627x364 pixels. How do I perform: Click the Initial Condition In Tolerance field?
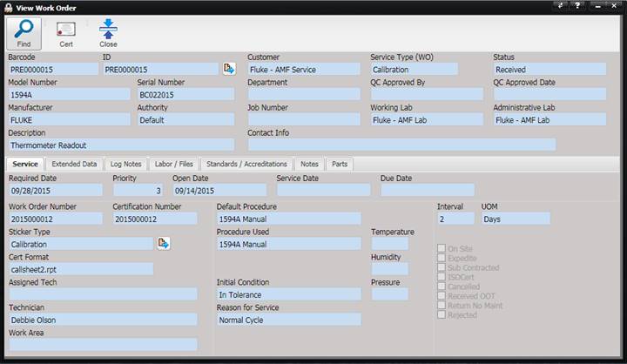[x=289, y=294]
